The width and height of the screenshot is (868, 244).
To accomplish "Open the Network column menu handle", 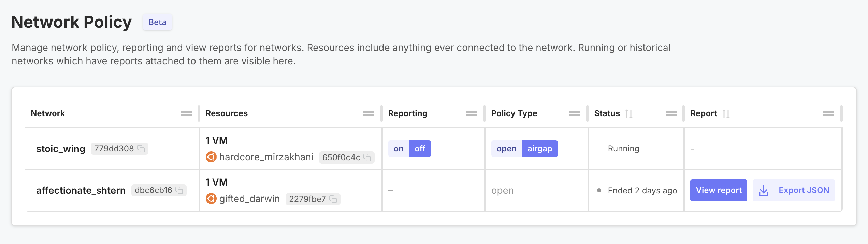I will coord(186,113).
